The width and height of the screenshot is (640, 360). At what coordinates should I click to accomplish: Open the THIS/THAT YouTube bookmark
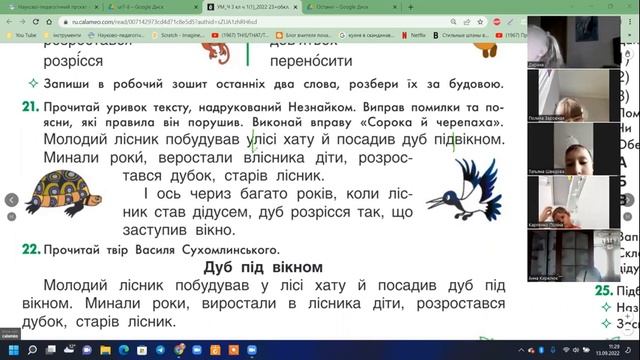point(240,36)
